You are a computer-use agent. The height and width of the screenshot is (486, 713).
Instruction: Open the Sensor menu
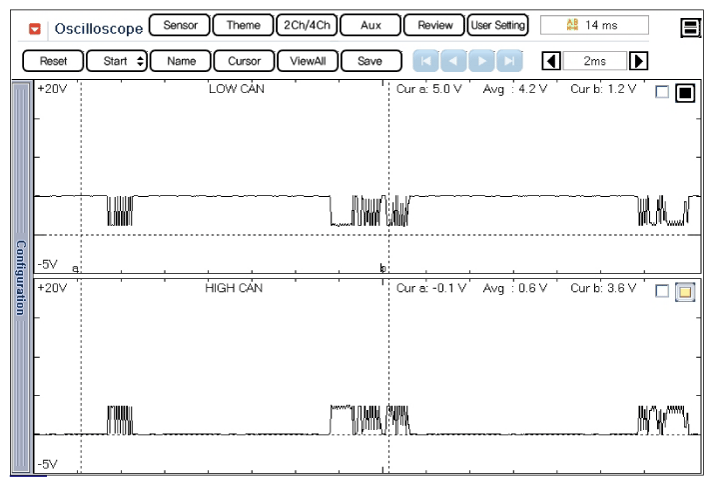tap(179, 25)
